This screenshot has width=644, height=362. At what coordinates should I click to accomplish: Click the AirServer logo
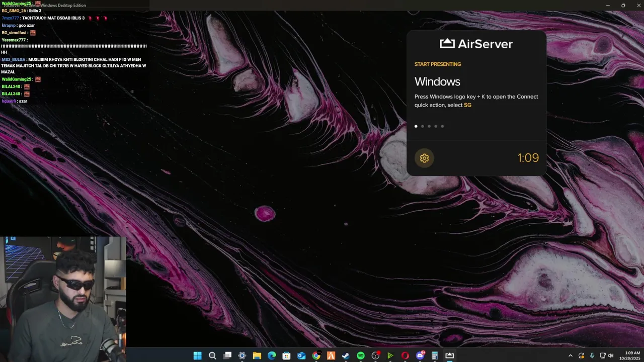(x=476, y=44)
